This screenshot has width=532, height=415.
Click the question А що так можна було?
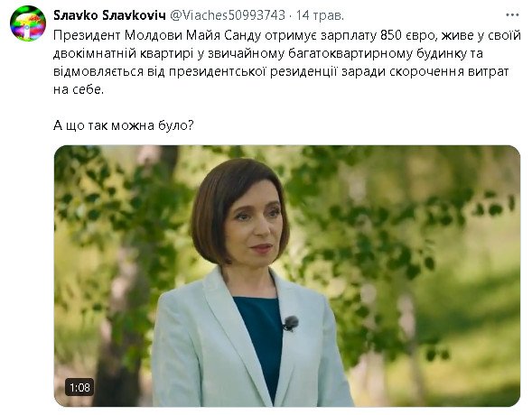124,125
